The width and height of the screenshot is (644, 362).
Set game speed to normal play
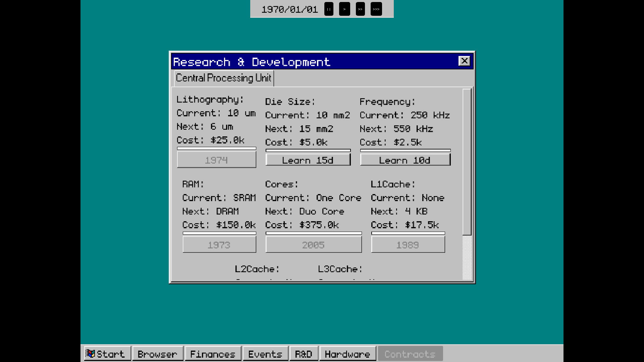click(x=344, y=9)
